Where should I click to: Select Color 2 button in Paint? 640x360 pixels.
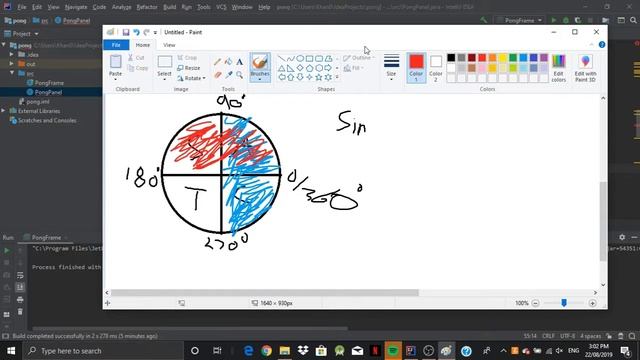point(436,68)
